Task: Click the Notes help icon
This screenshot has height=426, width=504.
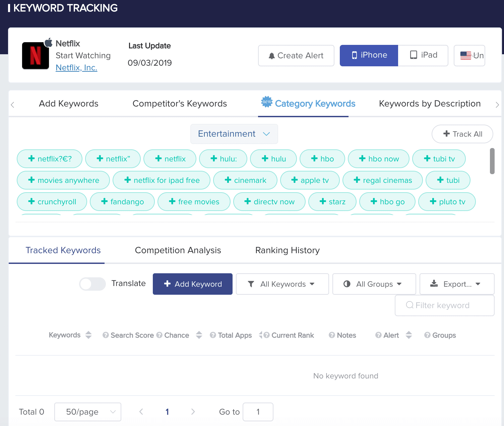Action: [x=332, y=335]
